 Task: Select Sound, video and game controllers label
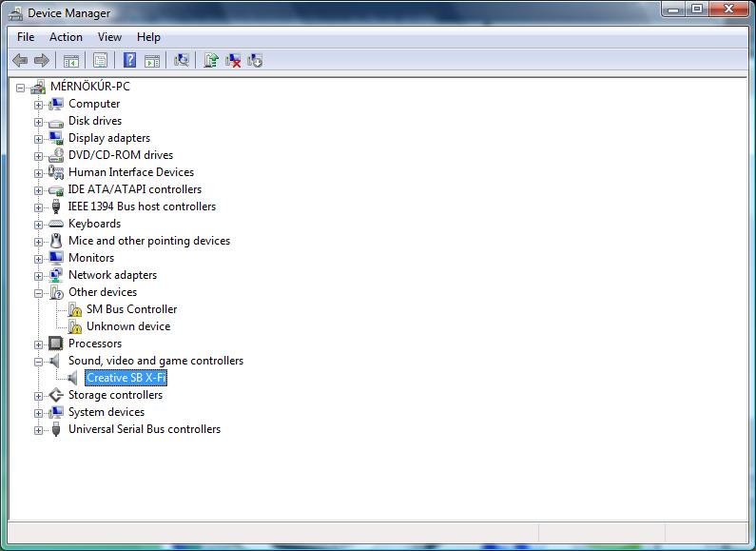pos(156,361)
